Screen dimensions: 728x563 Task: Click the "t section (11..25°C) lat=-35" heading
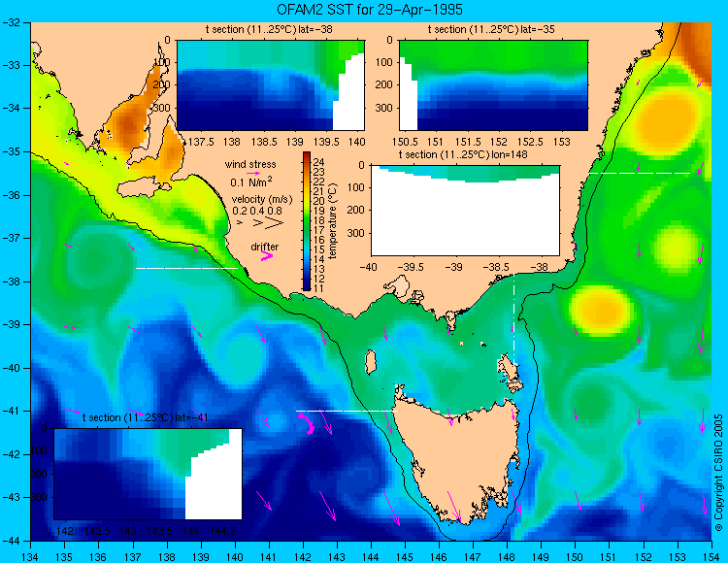tap(491, 30)
